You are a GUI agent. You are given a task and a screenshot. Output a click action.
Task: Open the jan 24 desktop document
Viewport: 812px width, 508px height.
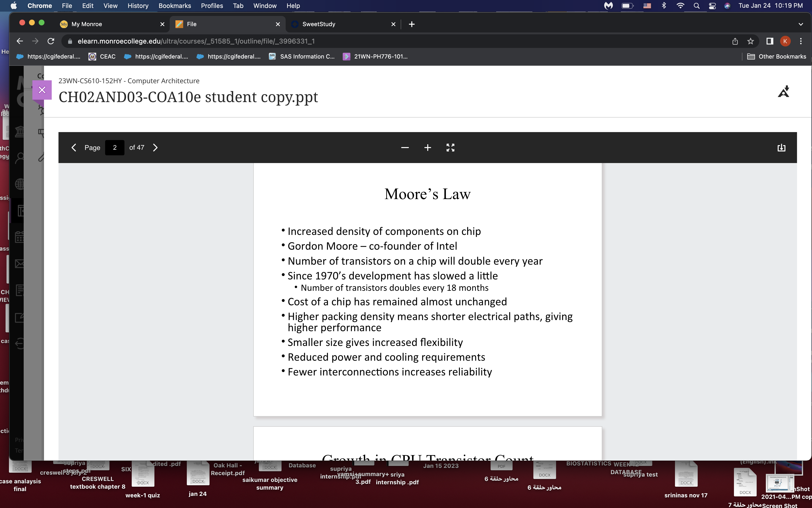tap(198, 479)
